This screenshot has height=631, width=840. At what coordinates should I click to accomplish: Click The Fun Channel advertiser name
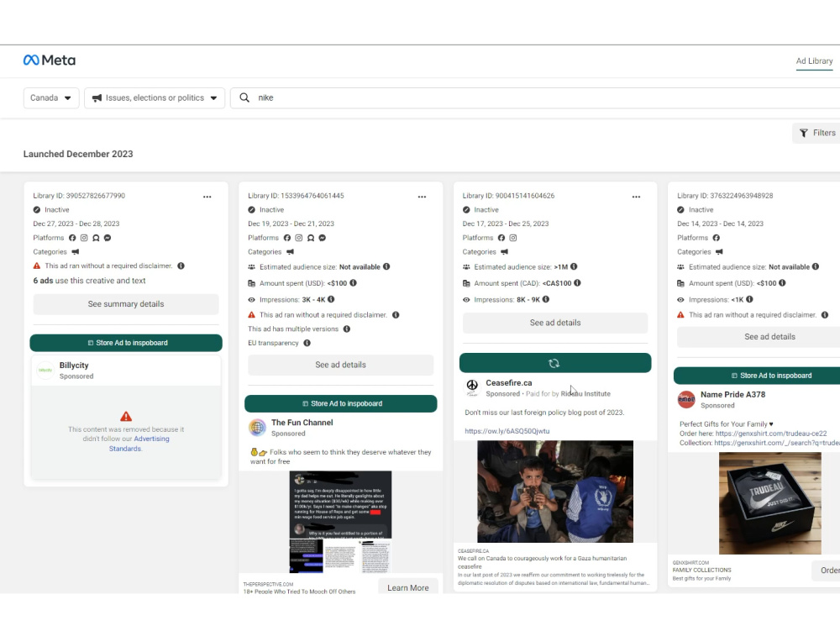coord(302,423)
